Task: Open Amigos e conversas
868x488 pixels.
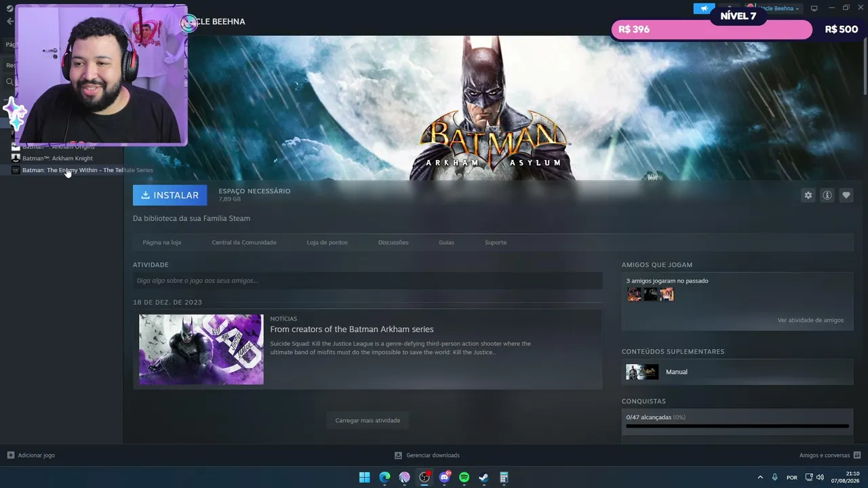Action: [825, 455]
